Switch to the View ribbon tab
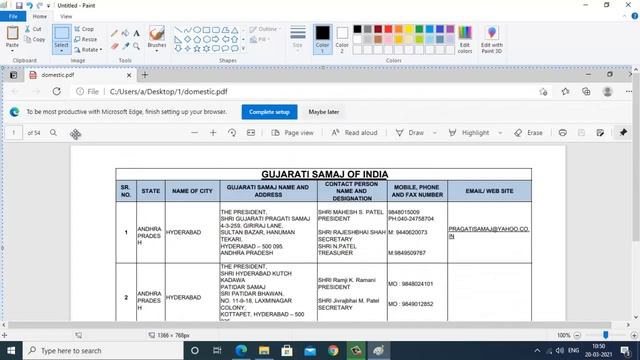This screenshot has height=360, width=640. (x=66, y=16)
